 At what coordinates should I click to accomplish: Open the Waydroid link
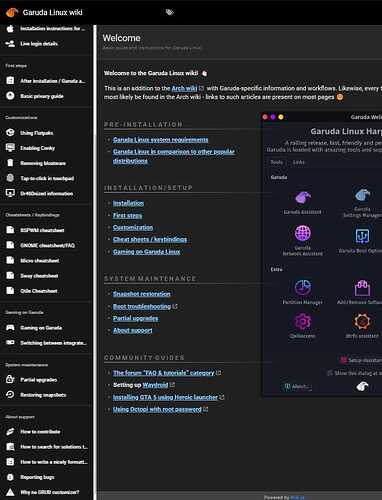(x=155, y=385)
